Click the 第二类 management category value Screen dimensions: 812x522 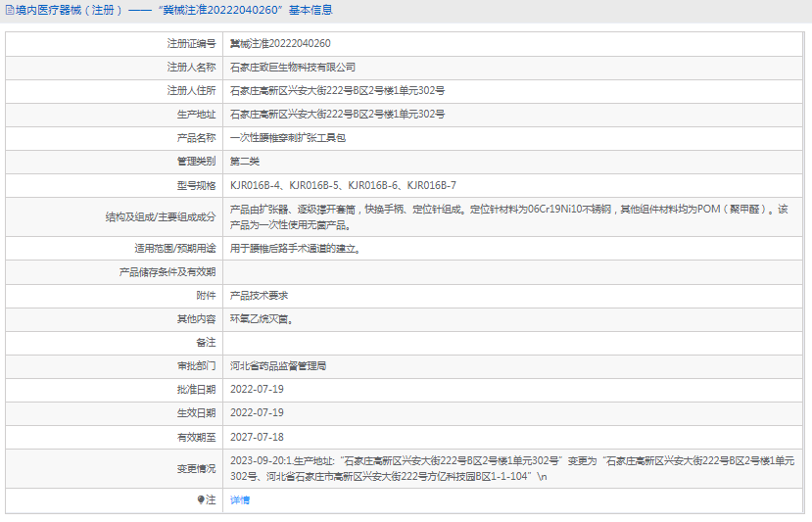pyautogui.click(x=245, y=162)
